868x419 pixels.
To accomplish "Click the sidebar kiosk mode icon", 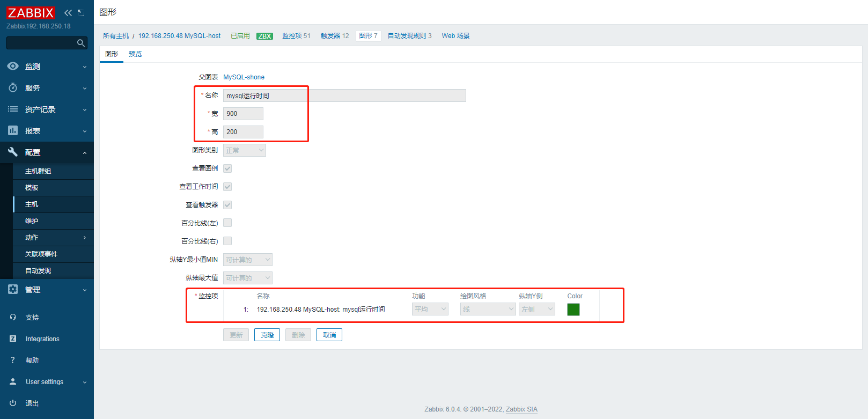I will point(81,13).
